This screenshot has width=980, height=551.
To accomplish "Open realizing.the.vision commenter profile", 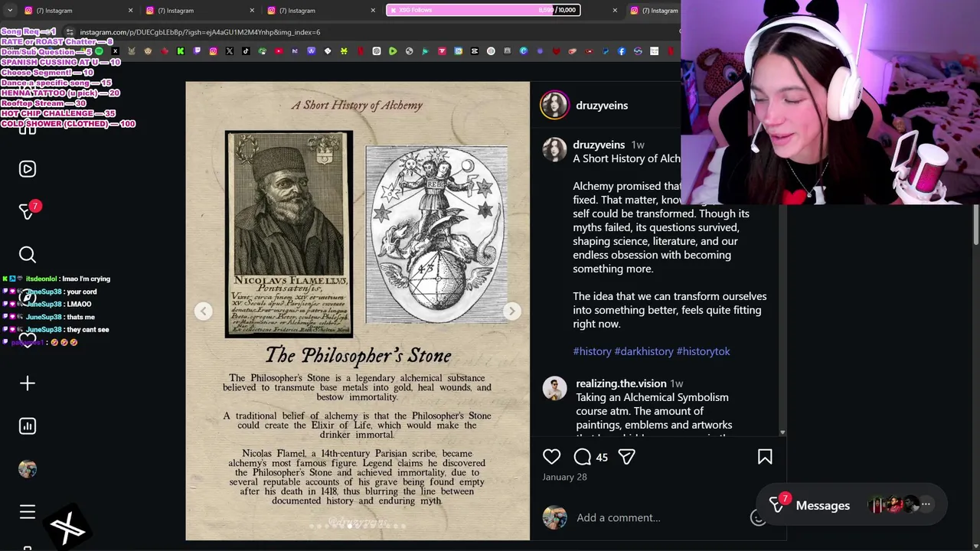I will [x=621, y=383].
